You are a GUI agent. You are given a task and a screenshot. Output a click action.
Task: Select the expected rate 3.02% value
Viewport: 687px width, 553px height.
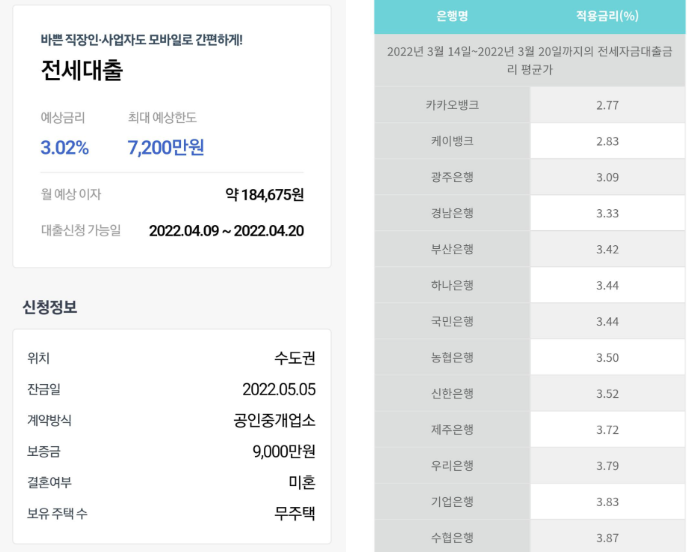[65, 148]
